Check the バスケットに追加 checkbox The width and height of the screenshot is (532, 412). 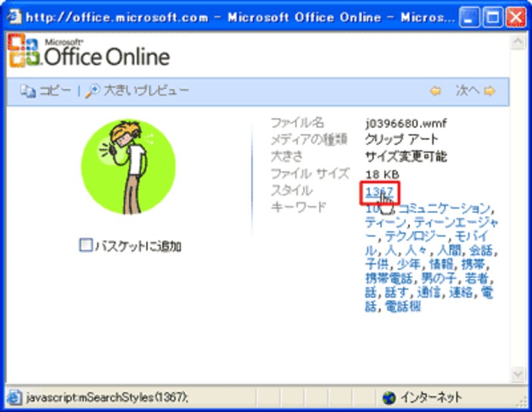pos(85,246)
